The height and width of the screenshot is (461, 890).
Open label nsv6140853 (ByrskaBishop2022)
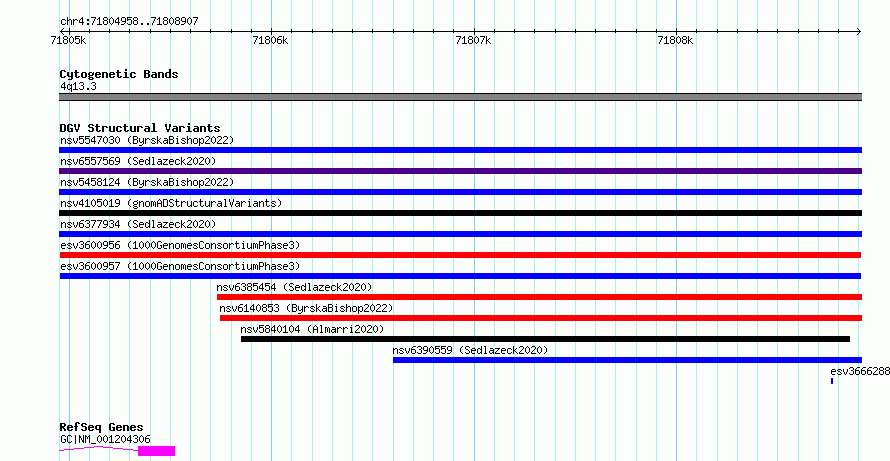[x=307, y=308]
